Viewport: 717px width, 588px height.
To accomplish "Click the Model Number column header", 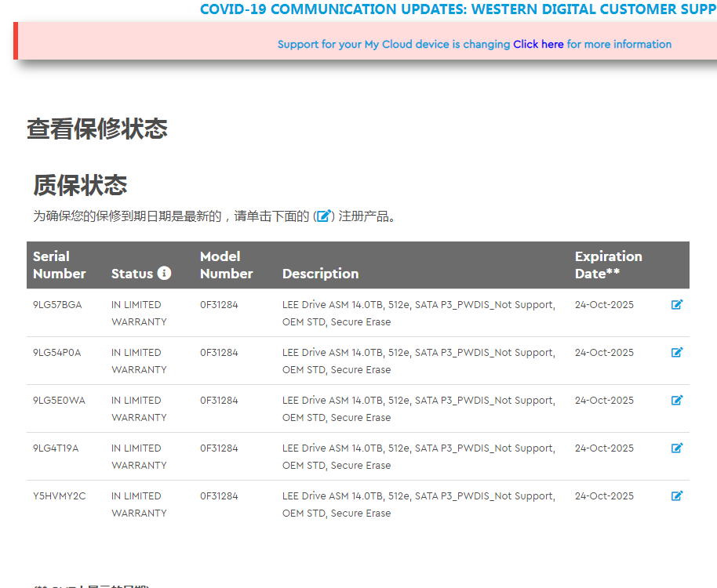I will point(227,265).
